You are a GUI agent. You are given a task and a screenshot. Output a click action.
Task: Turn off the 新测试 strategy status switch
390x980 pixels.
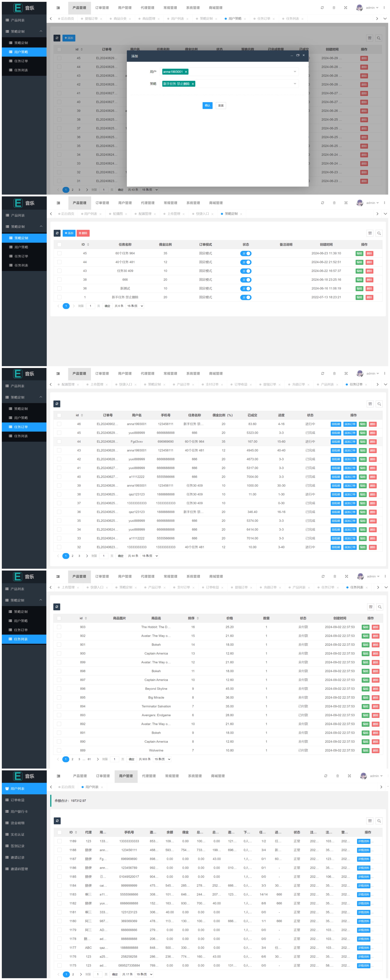tap(246, 289)
